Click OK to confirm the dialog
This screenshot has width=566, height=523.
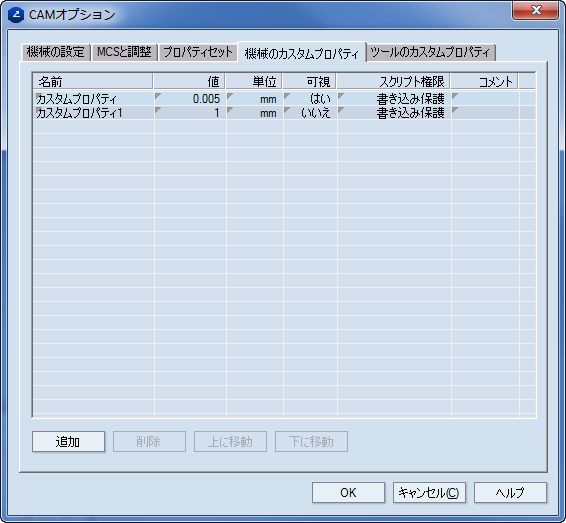pos(348,492)
